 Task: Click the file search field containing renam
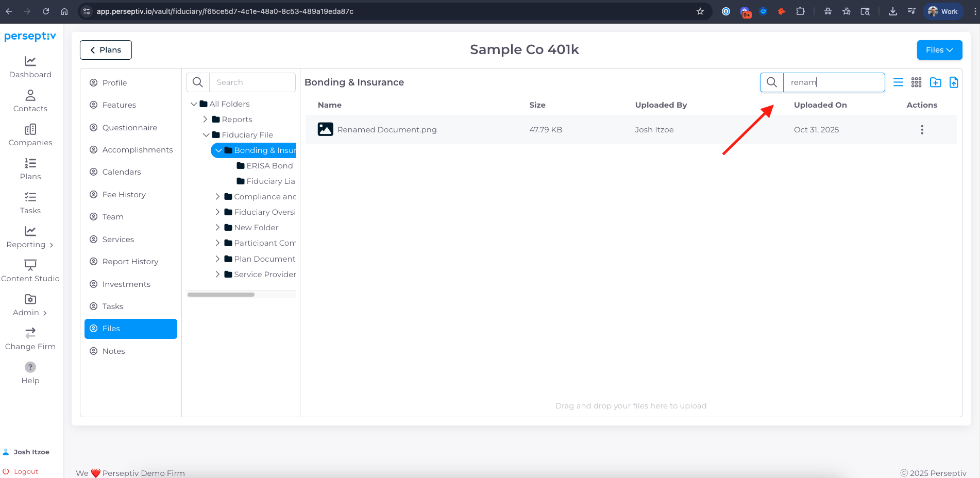pyautogui.click(x=834, y=82)
